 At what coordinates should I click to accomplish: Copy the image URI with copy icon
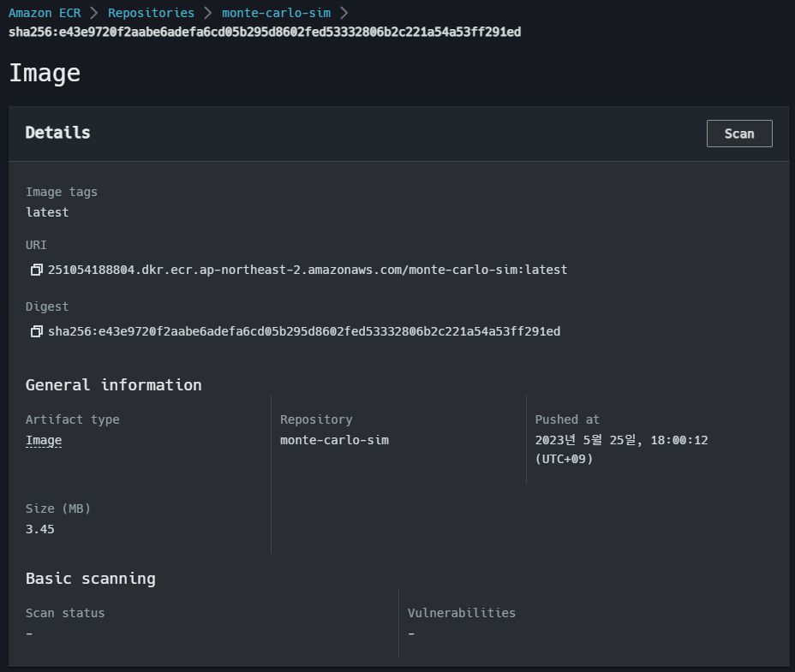[x=37, y=271]
